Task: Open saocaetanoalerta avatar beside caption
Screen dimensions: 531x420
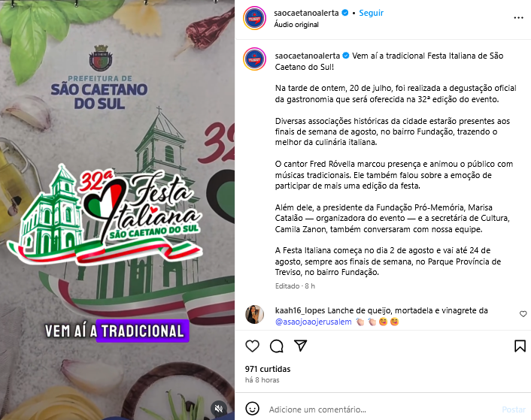Action: 255,59
